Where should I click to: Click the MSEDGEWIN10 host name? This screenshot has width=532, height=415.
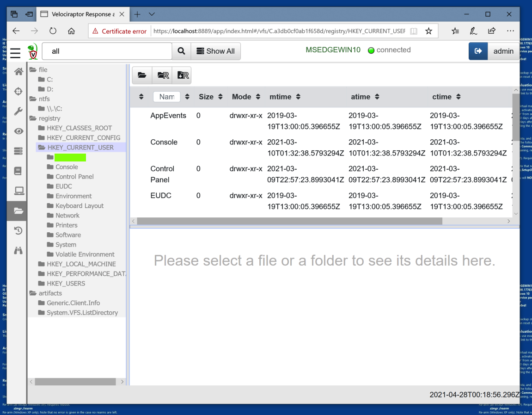click(x=333, y=50)
